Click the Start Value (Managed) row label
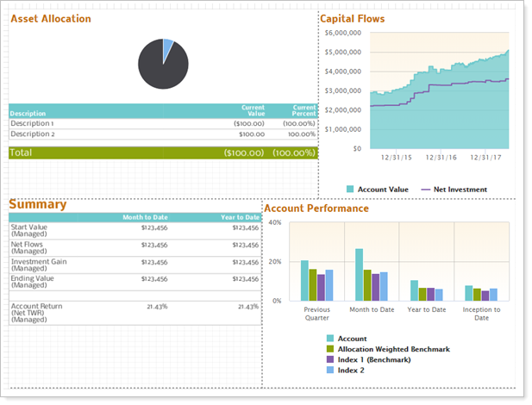 click(x=32, y=230)
